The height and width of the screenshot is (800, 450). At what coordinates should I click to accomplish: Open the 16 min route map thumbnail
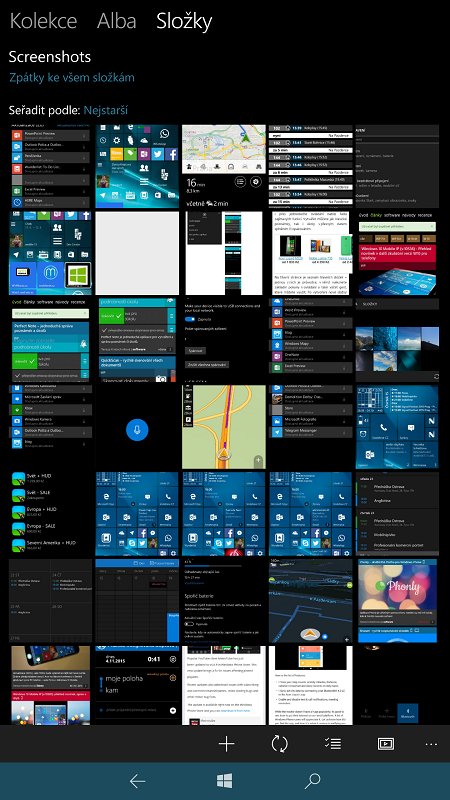click(224, 166)
